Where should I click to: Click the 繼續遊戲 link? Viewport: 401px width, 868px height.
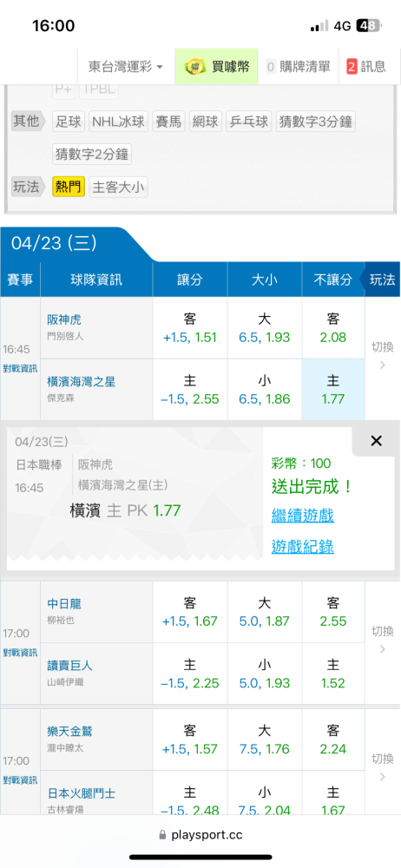coord(302,516)
